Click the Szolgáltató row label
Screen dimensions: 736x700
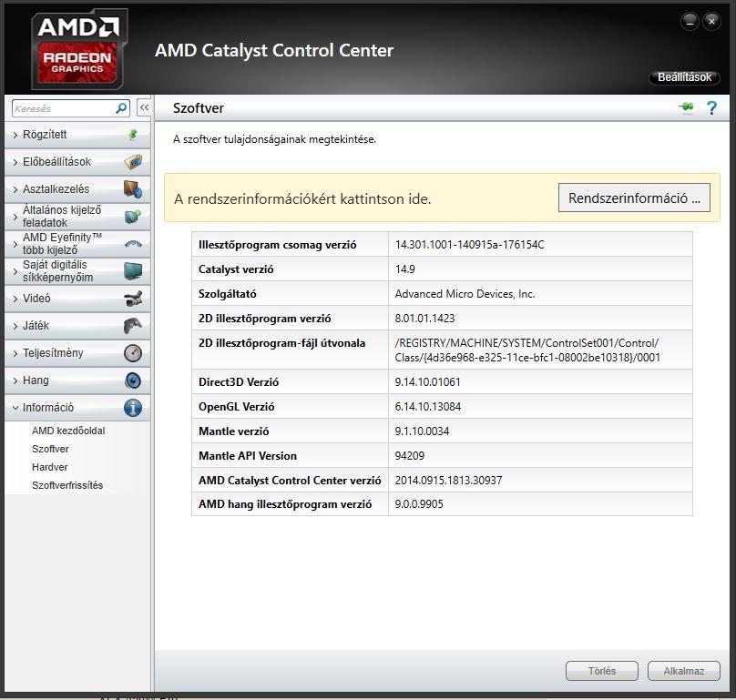click(x=227, y=294)
